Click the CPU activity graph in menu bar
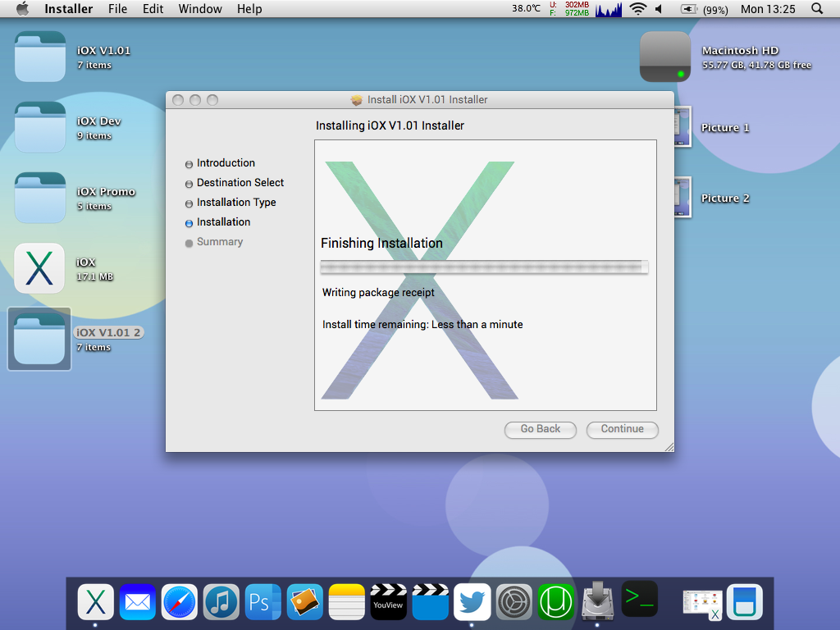The height and width of the screenshot is (630, 840). point(609,9)
